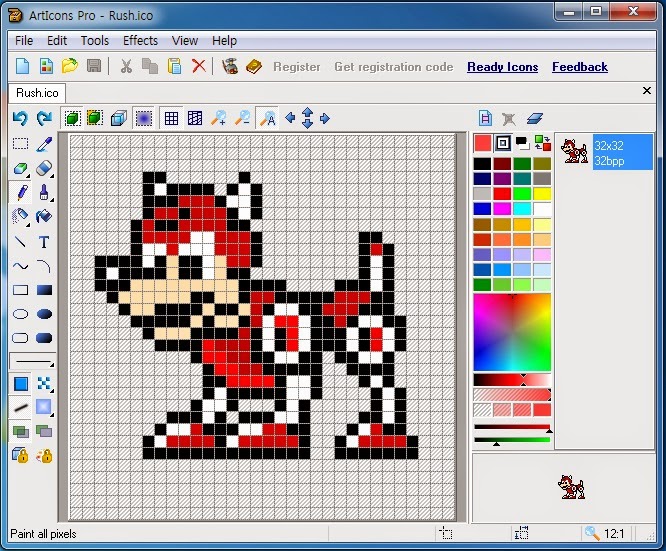
Task: Pick the pure red palette swatch
Action: [502, 194]
